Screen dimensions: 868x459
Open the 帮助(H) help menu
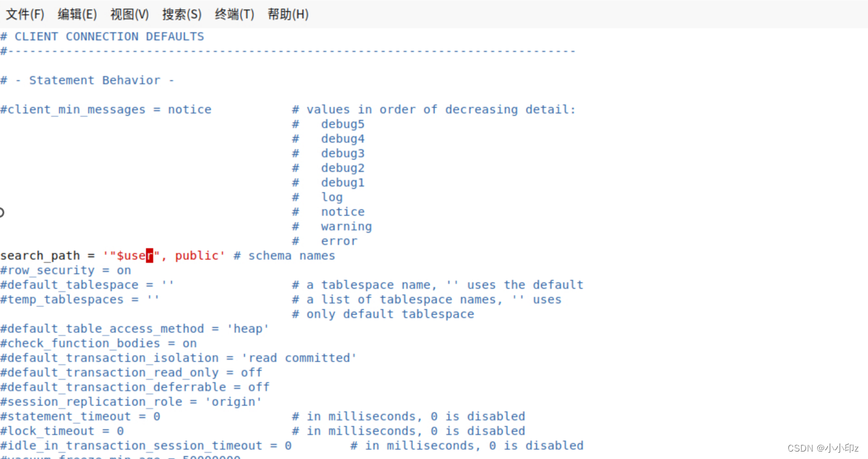click(287, 14)
